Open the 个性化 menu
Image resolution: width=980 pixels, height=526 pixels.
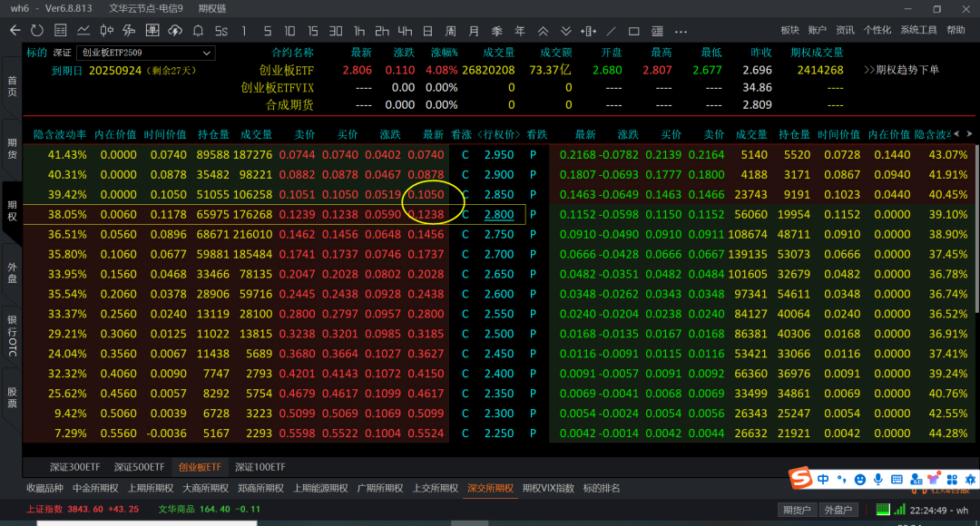(877, 30)
